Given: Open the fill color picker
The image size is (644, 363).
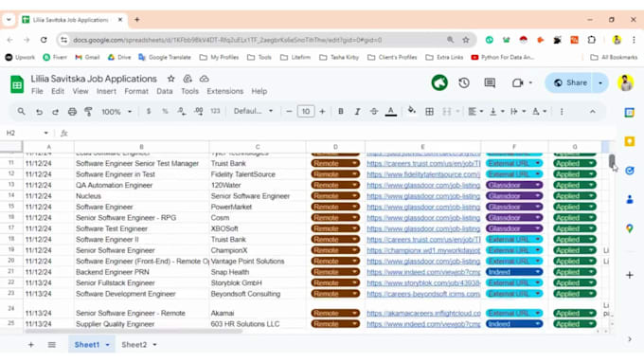Looking at the screenshot, I should coord(412,111).
